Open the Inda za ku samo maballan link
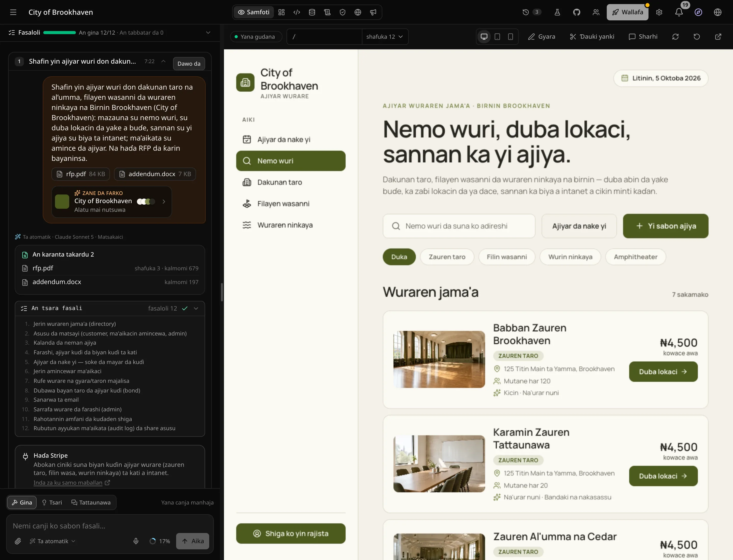733x560 pixels. point(72,483)
